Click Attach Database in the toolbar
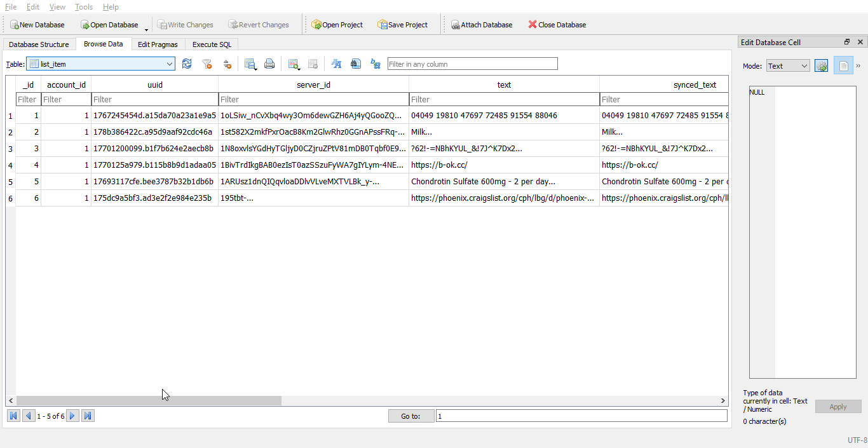Viewport: 868px width, 448px height. click(x=482, y=25)
